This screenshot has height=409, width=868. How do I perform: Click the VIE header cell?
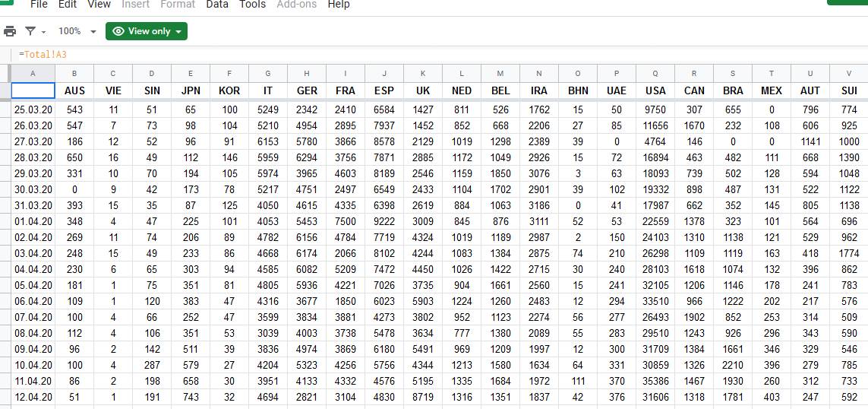point(113,91)
